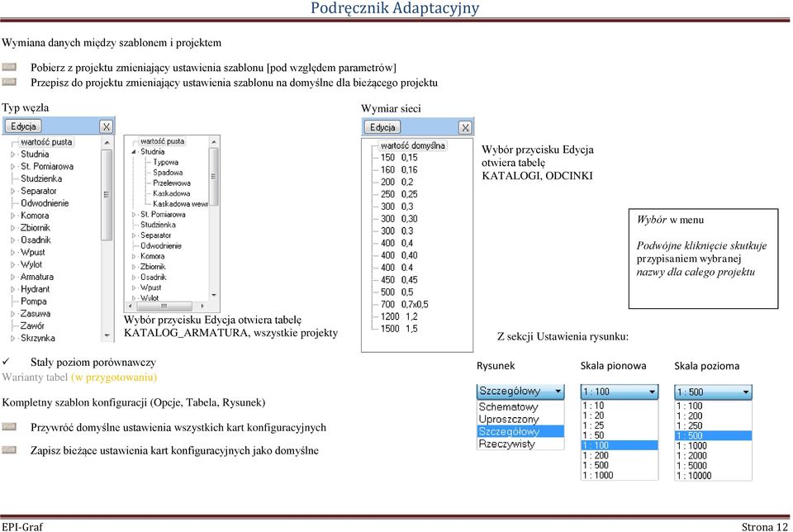The image size is (793, 532).
Task: Click the scroll up arrow of the second tree
Action: click(214, 142)
